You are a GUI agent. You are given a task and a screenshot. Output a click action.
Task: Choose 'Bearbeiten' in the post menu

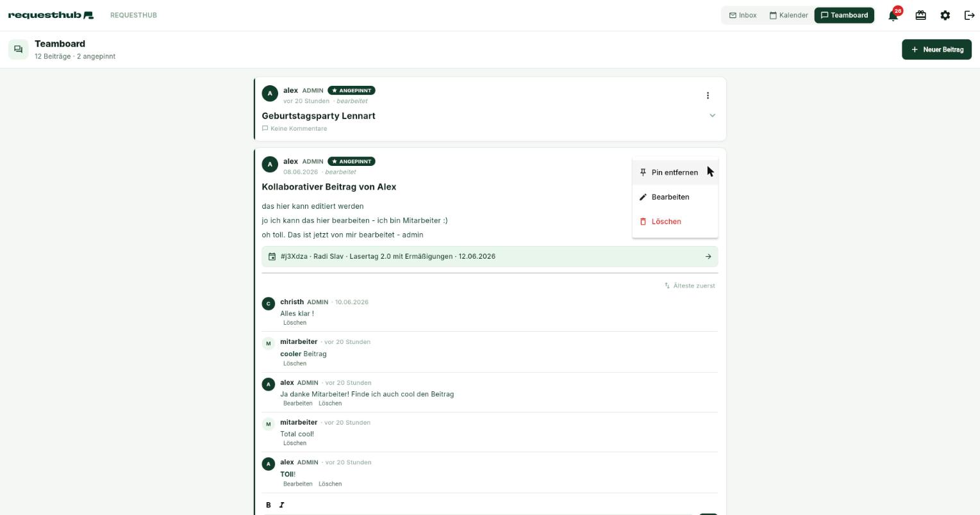tap(675, 197)
